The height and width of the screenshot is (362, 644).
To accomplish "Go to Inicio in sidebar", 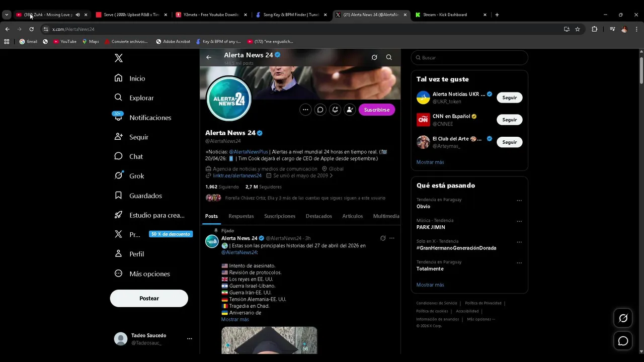I will [130, 78].
